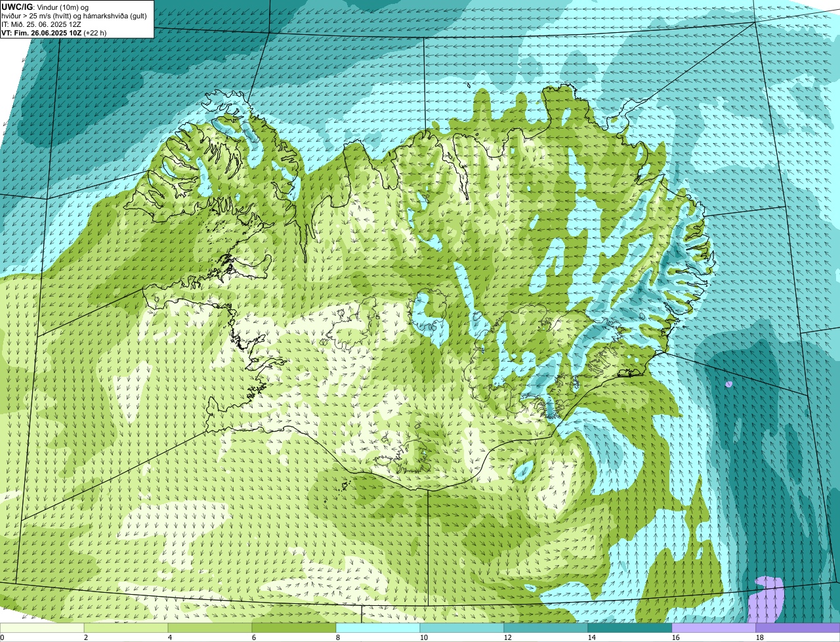
Task: Click the darker purple above-18 scale swatch
Action: (798, 628)
